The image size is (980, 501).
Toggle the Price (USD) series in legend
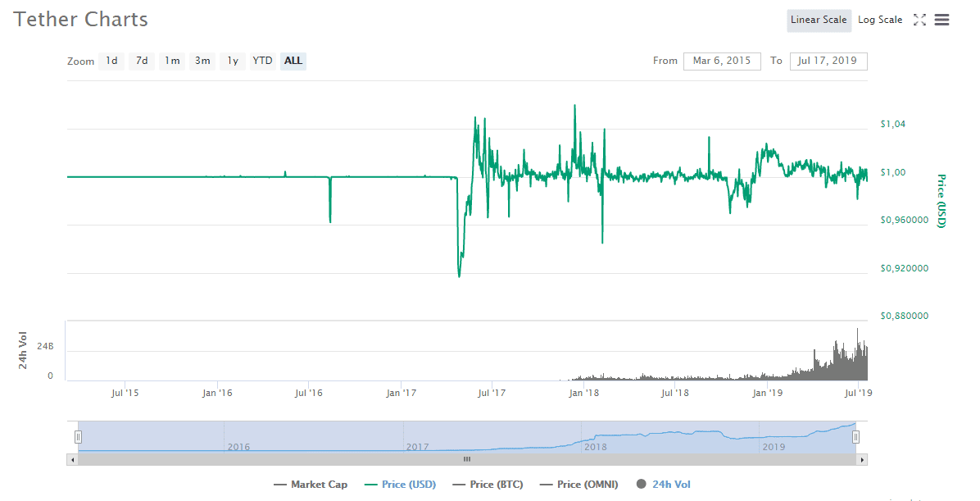click(400, 484)
